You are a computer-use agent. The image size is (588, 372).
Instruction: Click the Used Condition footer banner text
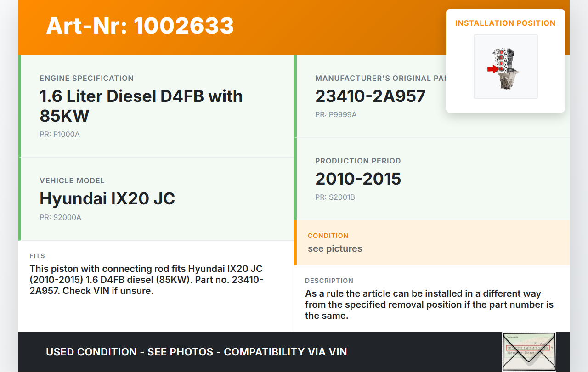(x=196, y=352)
